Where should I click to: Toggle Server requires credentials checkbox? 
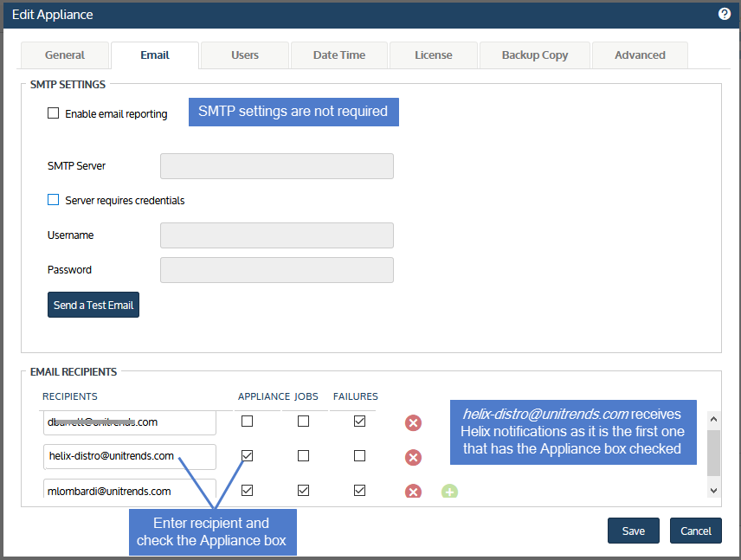tap(54, 200)
